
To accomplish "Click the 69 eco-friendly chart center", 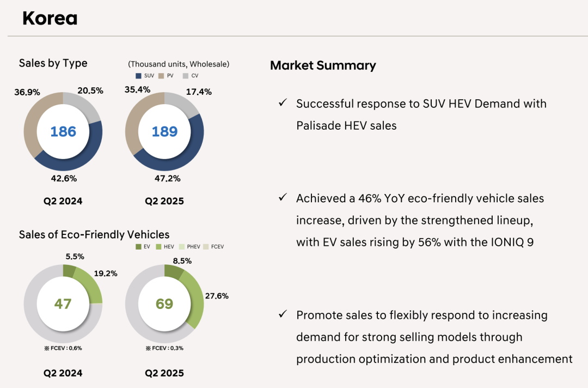I will tap(164, 303).
